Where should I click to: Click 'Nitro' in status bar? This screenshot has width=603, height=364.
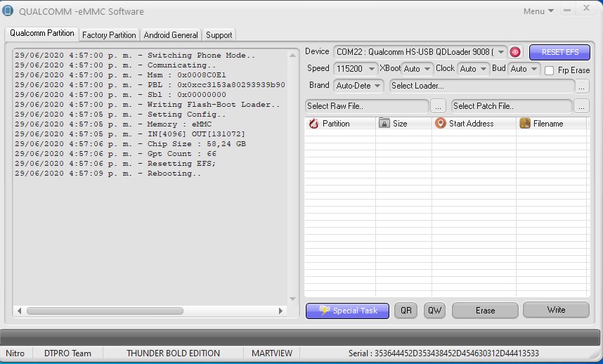coord(15,353)
